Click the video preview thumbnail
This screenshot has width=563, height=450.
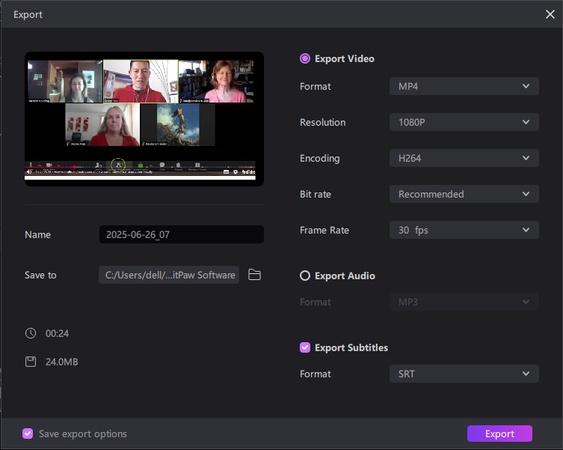point(144,119)
